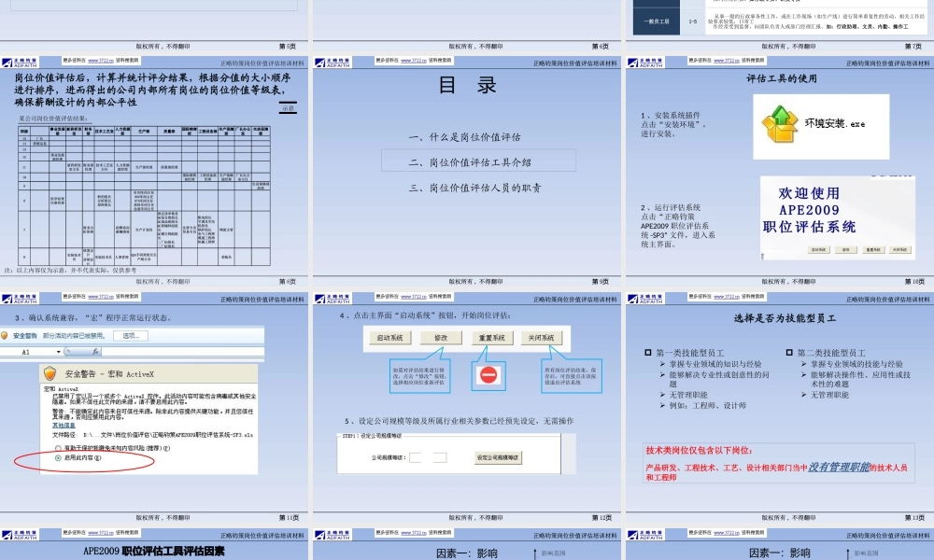Click second 公司规模等级 input box

point(440,457)
